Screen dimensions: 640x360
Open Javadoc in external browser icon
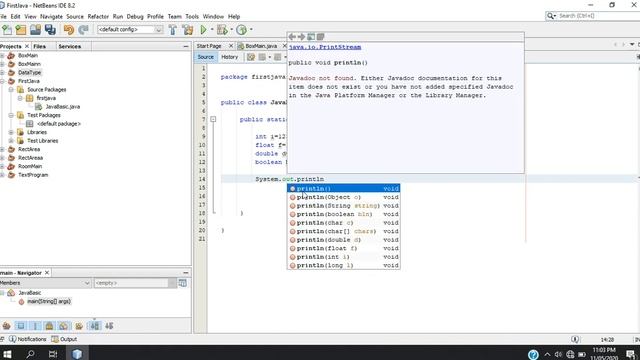coord(311,37)
